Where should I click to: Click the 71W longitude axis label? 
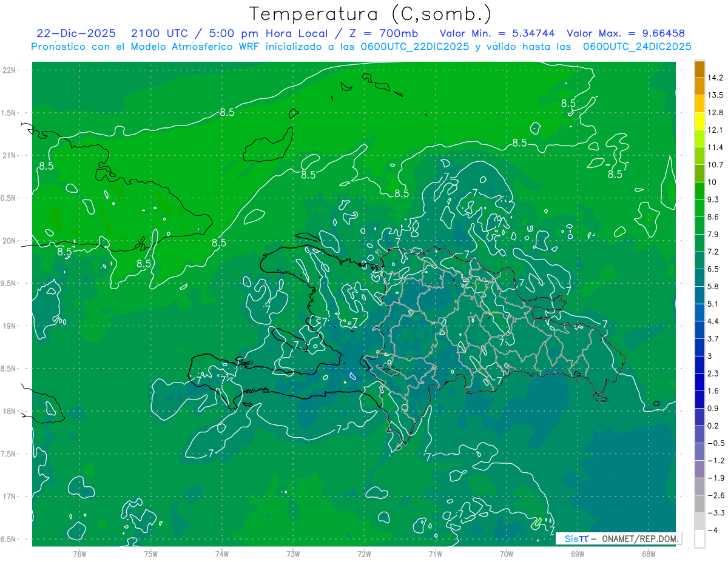click(435, 554)
